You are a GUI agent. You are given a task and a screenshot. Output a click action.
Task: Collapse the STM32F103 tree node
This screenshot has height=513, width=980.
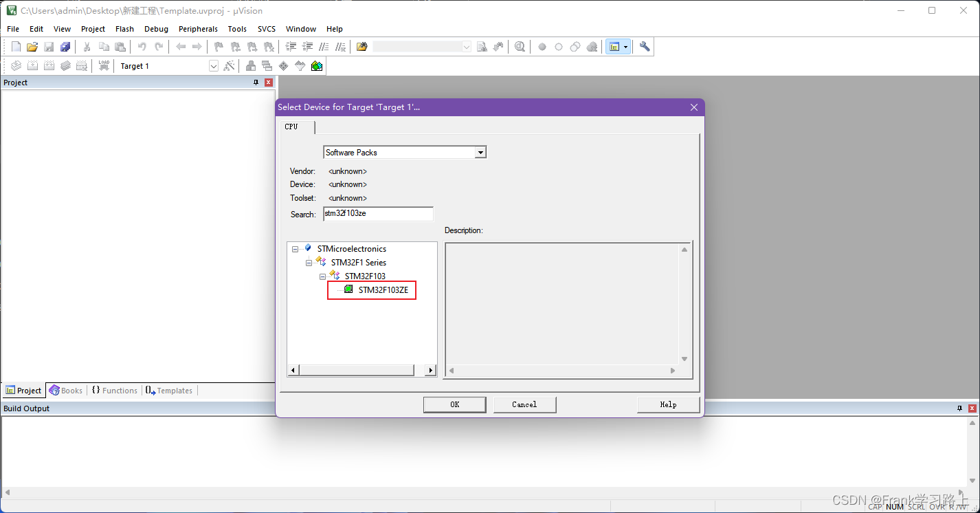tap(322, 276)
